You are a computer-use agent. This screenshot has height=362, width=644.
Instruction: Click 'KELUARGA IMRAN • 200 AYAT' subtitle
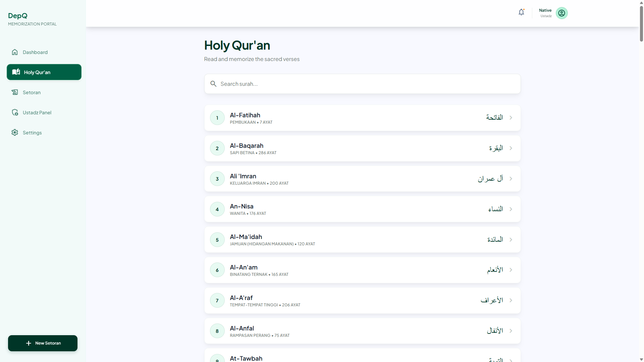(x=259, y=183)
